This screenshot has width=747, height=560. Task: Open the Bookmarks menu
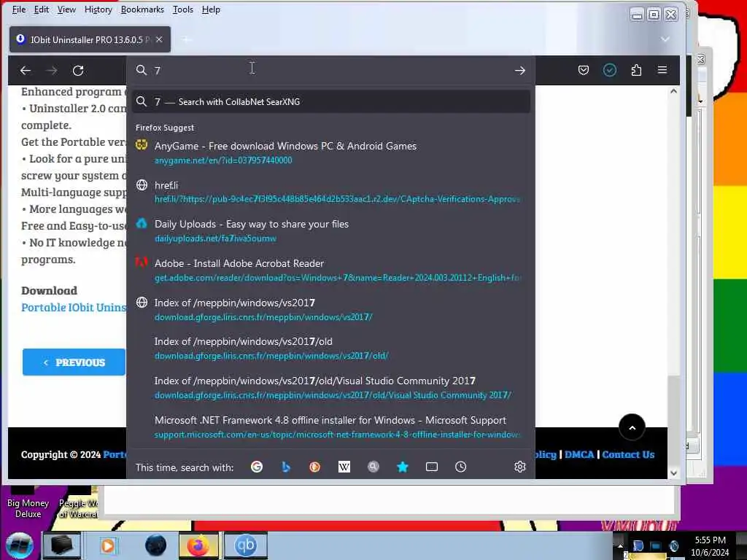[142, 9]
